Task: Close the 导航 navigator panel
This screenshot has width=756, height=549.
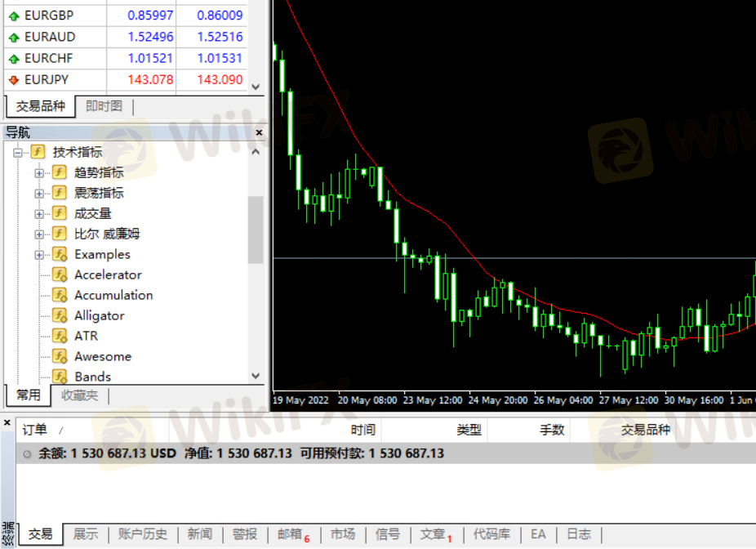Action: (259, 132)
